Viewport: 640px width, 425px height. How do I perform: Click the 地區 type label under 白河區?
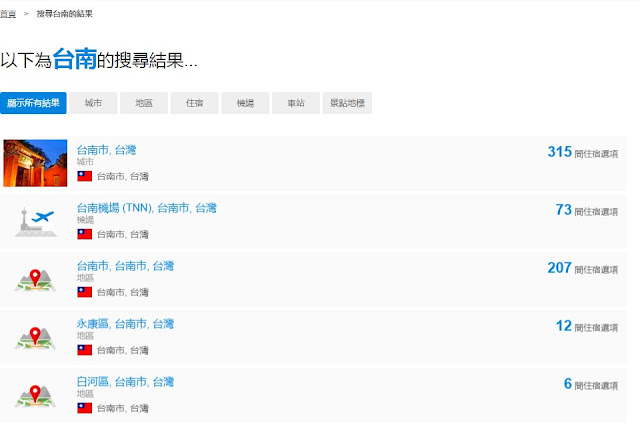coord(85,394)
